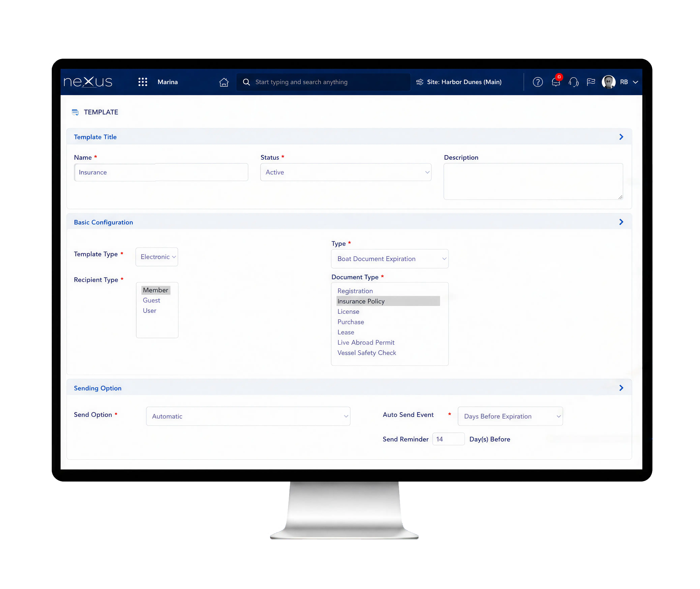Open the Marina module menu
700x589 pixels.
tap(168, 82)
